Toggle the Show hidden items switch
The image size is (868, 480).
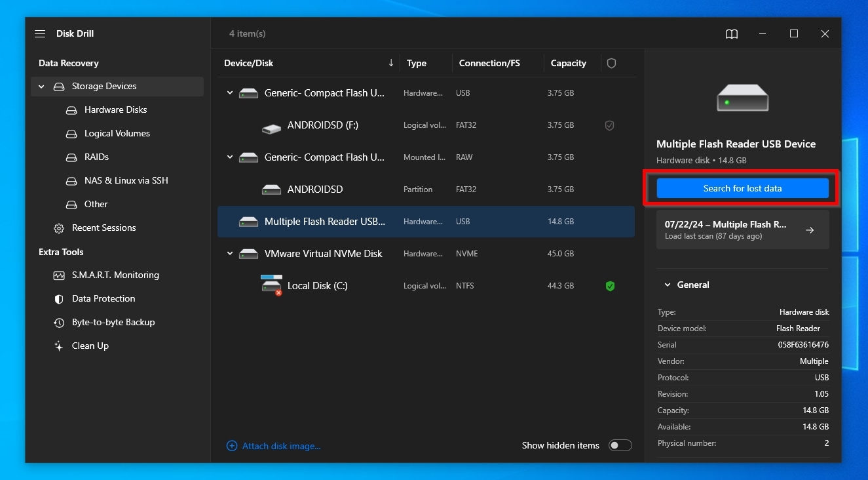point(620,446)
